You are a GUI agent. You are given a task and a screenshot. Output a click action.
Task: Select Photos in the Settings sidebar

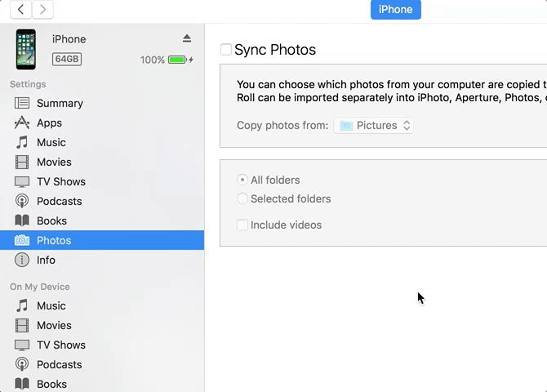point(54,240)
